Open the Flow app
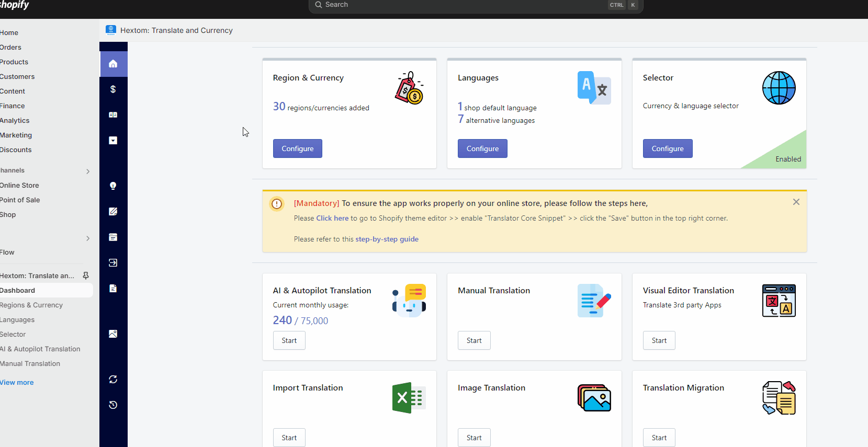This screenshot has height=447, width=868. [7, 252]
